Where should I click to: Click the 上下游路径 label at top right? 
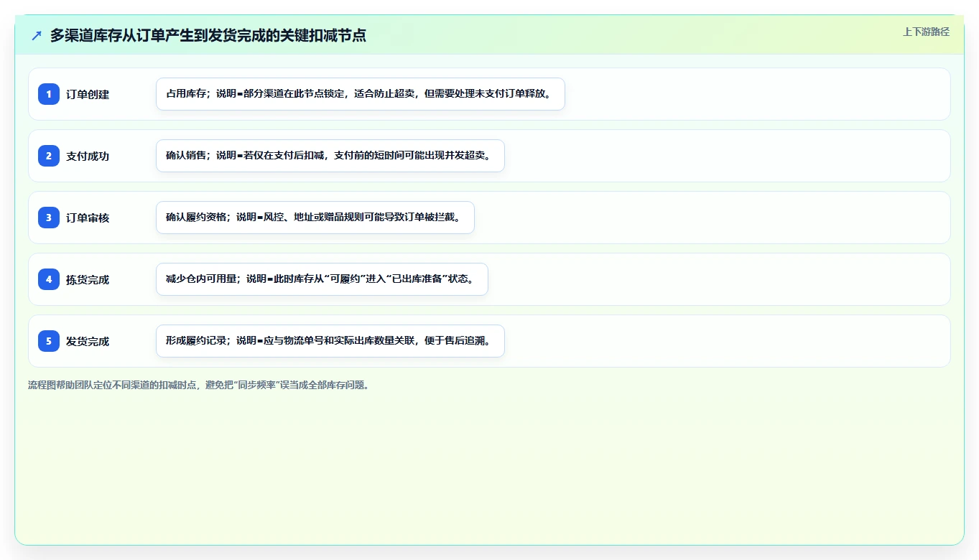926,32
